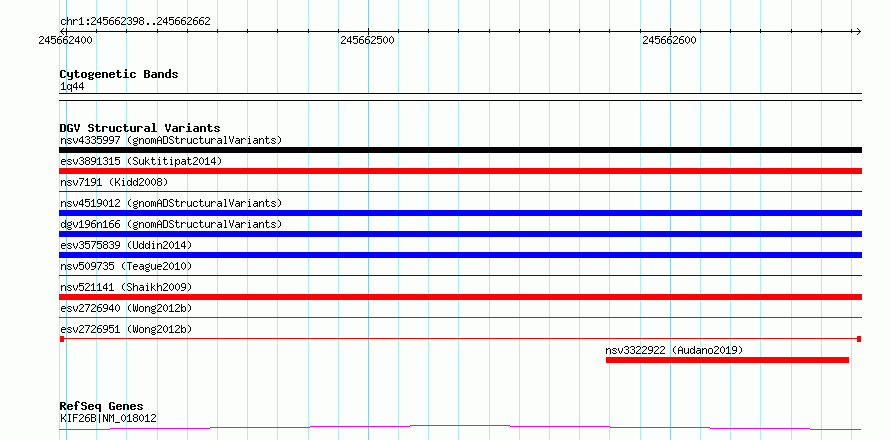Click the chr1:245662398..245662662 region label
Screen dimensions: 890x440
135,22
